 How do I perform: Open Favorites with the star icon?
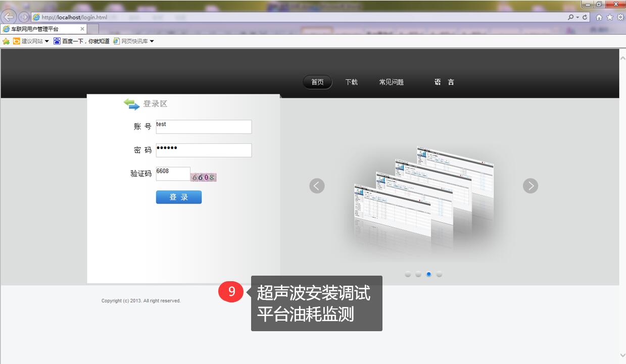click(610, 17)
